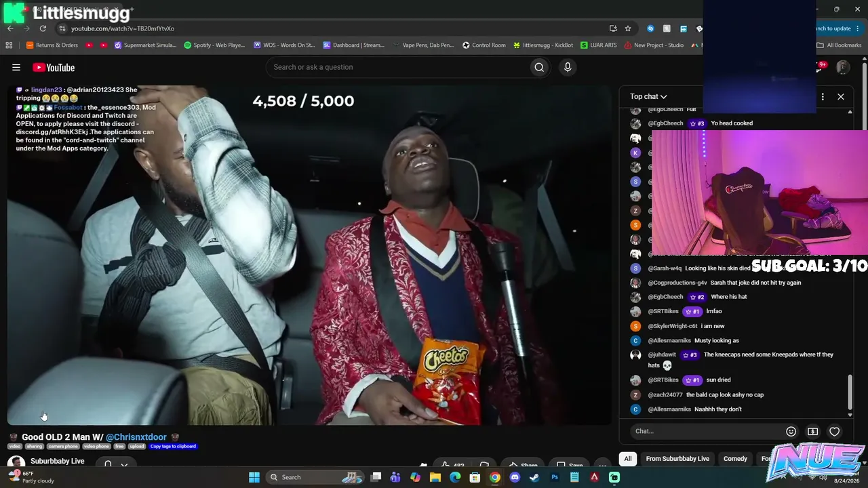
Task: Open the 'Spotify - Web Playe...' bookmark
Action: click(x=214, y=45)
